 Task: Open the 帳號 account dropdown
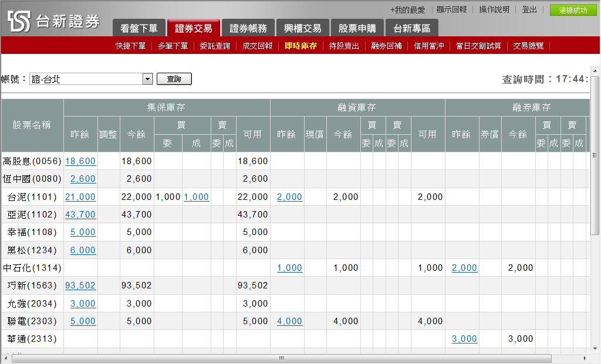147,79
